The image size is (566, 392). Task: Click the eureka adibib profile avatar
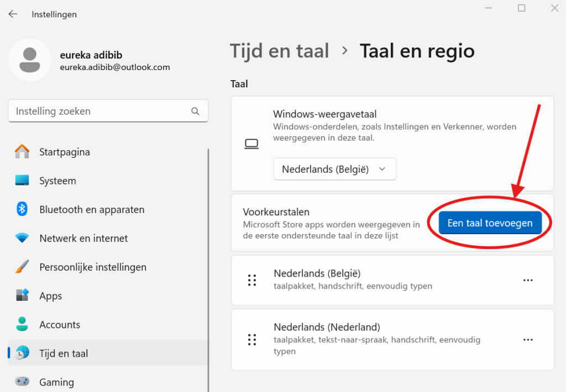[x=29, y=60]
